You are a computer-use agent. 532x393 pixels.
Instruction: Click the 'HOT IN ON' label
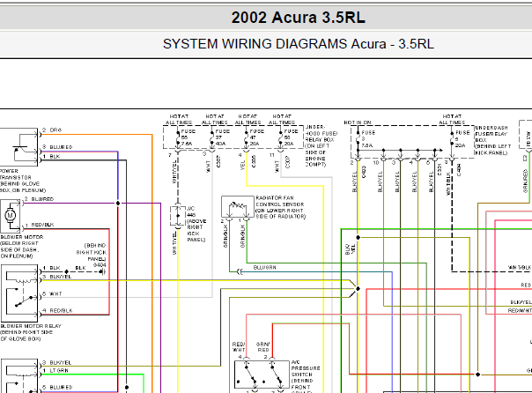coord(358,122)
